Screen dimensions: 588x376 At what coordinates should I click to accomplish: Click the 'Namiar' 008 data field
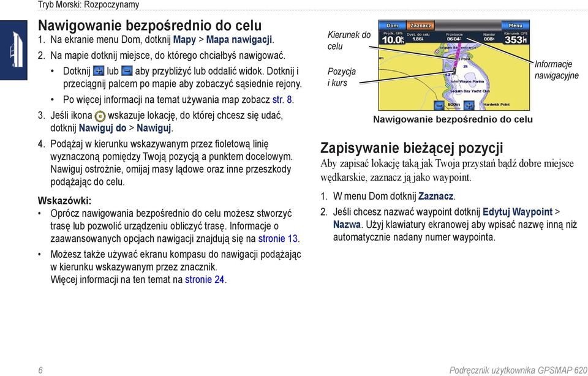(489, 38)
